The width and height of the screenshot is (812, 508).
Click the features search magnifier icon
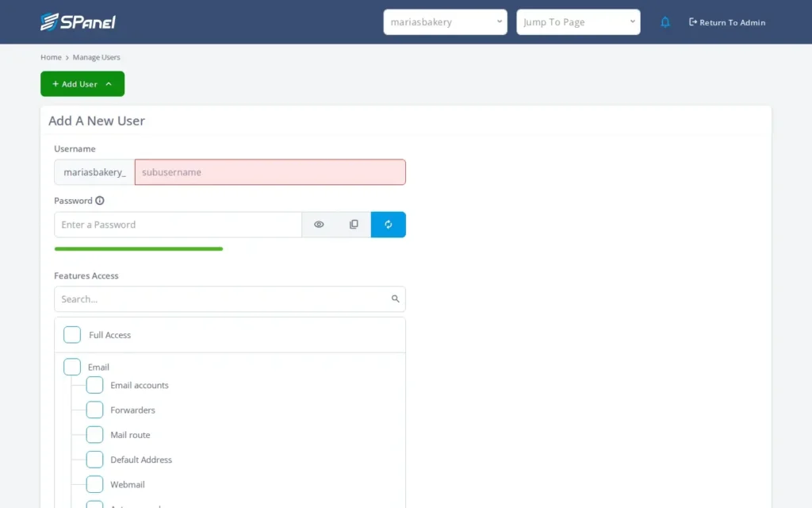pos(395,298)
